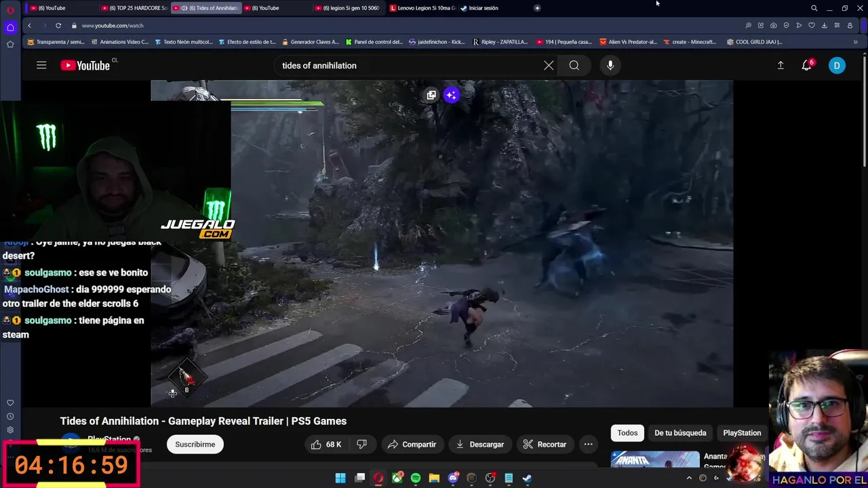Open the YouTube hamburger guide menu

tap(41, 66)
